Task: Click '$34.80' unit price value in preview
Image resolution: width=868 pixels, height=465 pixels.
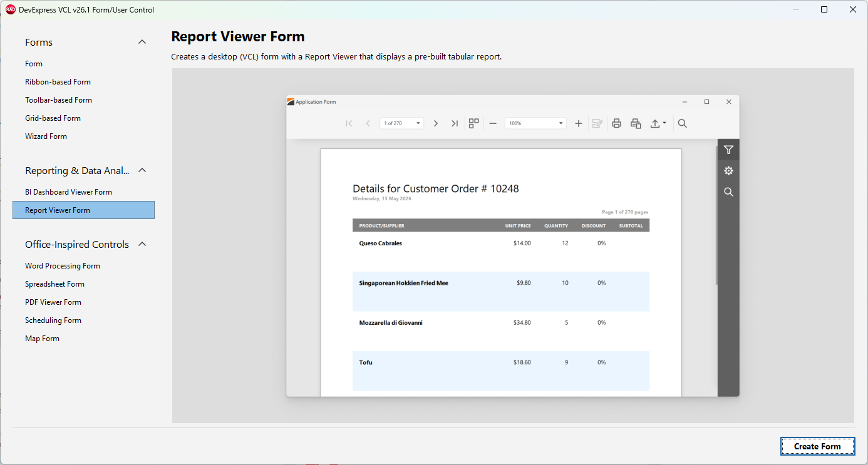Action: tap(522, 323)
